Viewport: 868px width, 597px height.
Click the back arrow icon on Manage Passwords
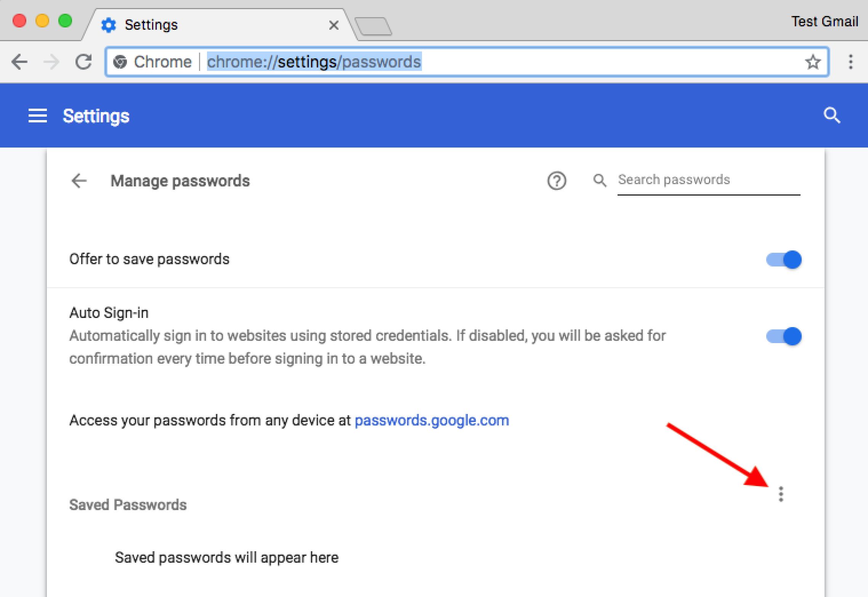[80, 180]
